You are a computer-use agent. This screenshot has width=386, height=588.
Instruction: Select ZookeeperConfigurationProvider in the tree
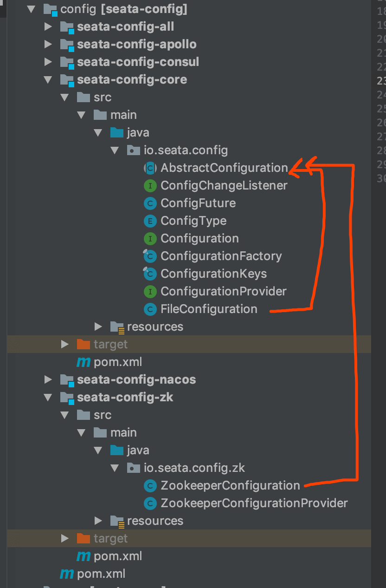[254, 503]
